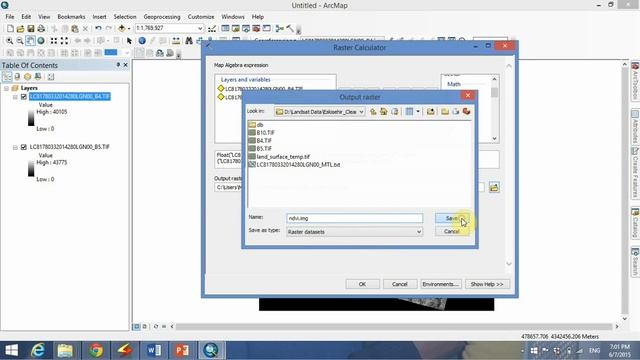The width and height of the screenshot is (640, 360).
Task: Select the Zoom In tool
Action: 9,41
